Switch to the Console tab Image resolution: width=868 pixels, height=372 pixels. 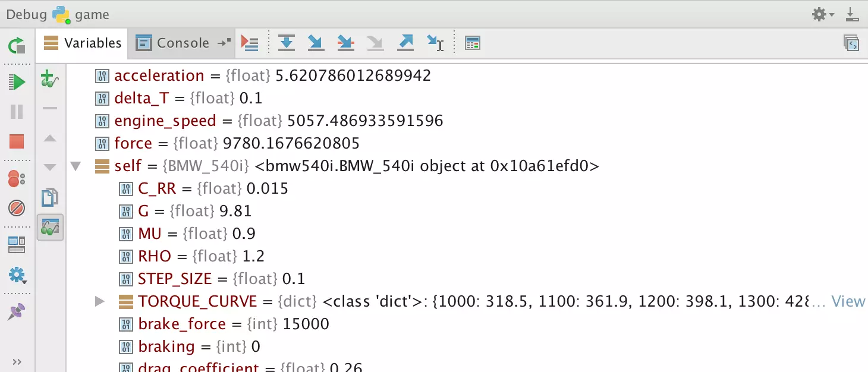click(x=182, y=43)
